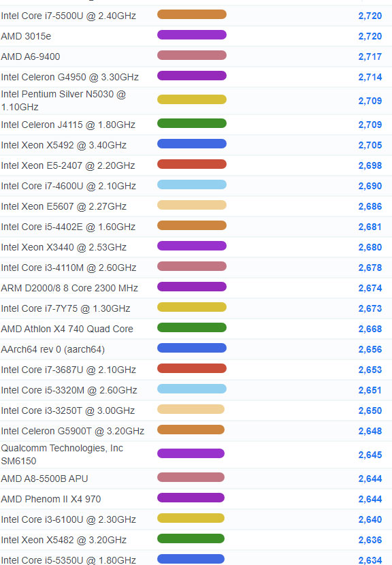Click score 2,668 for AMD Athlon X4 740
The image size is (392, 565).
pos(370,329)
